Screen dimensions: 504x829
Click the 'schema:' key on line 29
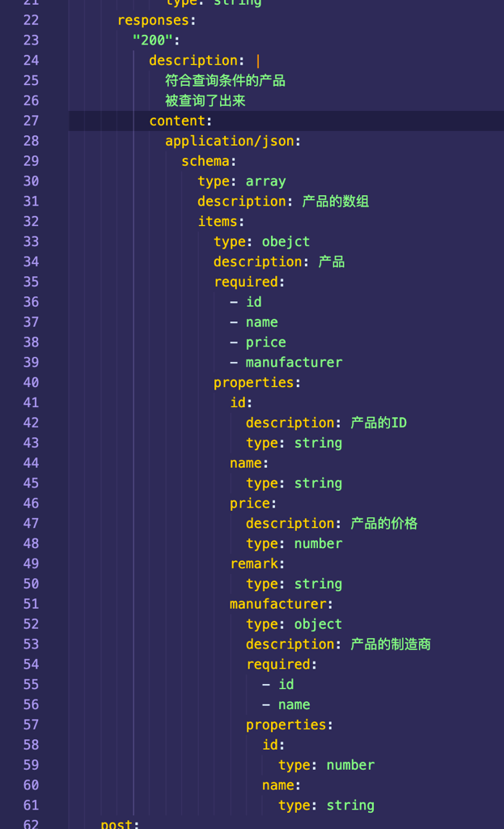click(209, 161)
